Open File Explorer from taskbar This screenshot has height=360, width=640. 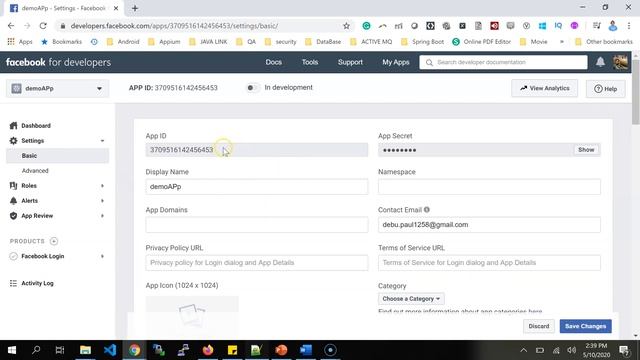point(85,350)
